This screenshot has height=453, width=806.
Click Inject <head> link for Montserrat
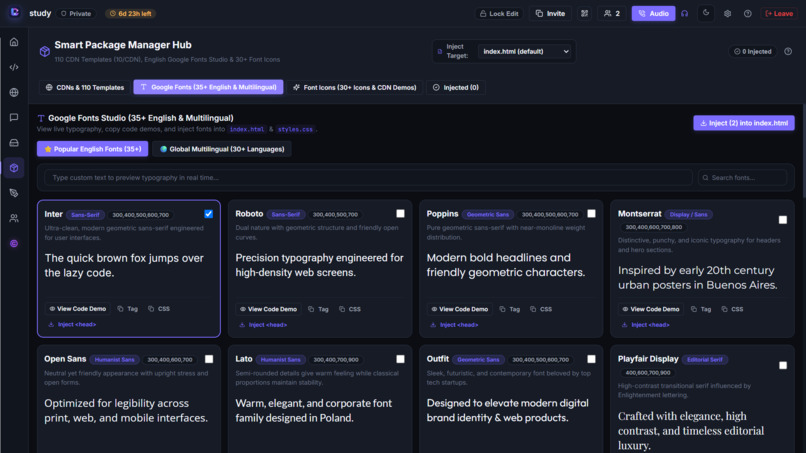[646, 325]
